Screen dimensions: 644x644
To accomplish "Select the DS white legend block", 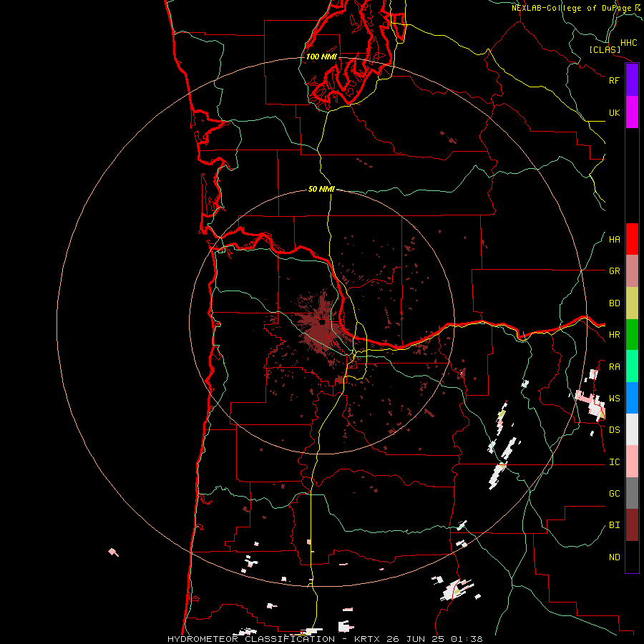I will pos(632,429).
